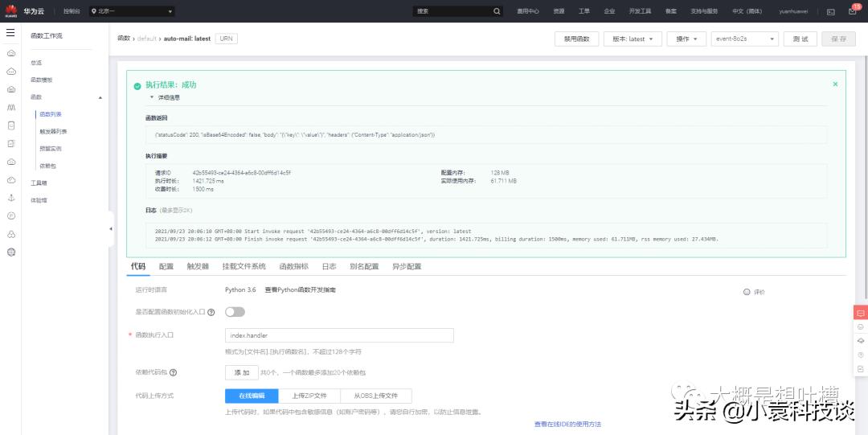The image size is (868, 435).
Task: Close the execution result panel
Action: [835, 84]
